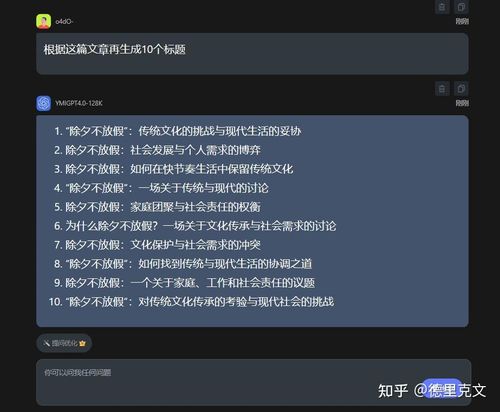Viewport: 500px width, 412px height.
Task: Click the blue send button in input box
Action: click(442, 388)
